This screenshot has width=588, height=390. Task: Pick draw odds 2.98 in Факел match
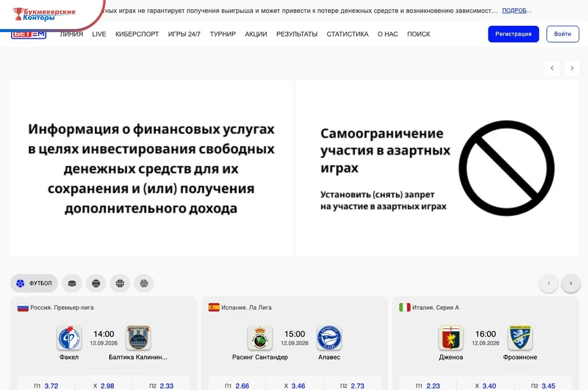104,385
